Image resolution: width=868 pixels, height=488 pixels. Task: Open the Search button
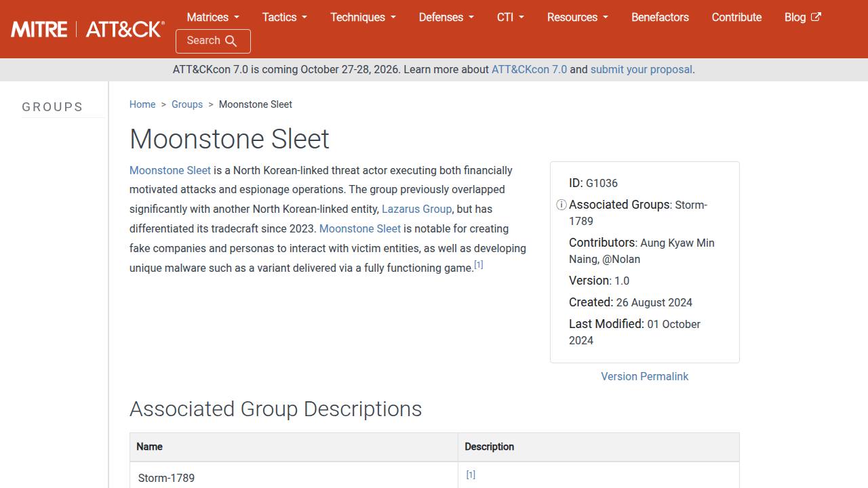[x=213, y=41]
